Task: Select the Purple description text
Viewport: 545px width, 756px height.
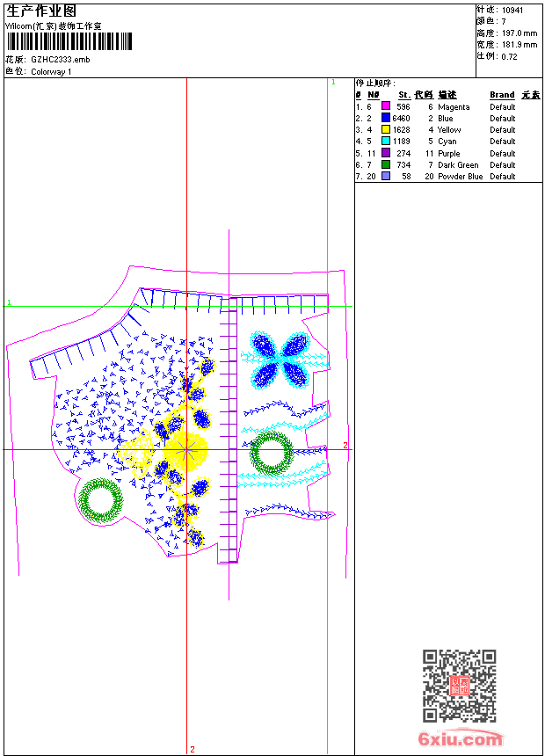Action: tap(449, 154)
